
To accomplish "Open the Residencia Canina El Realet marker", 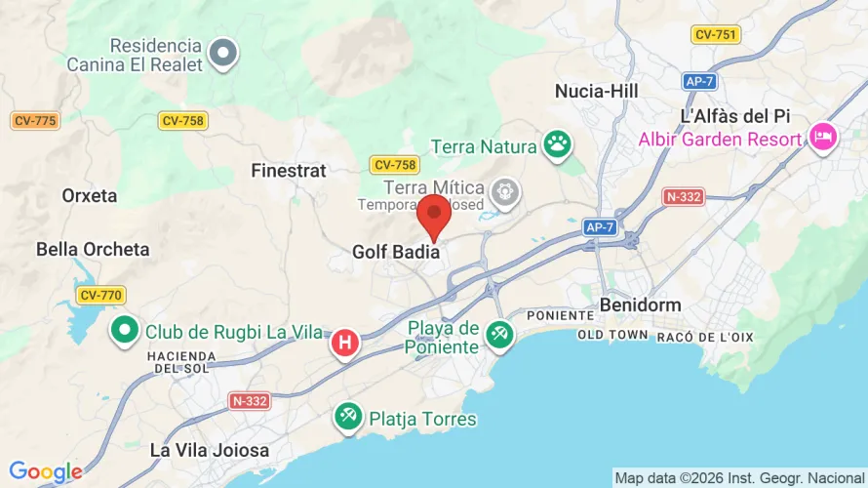I will 223,55.
